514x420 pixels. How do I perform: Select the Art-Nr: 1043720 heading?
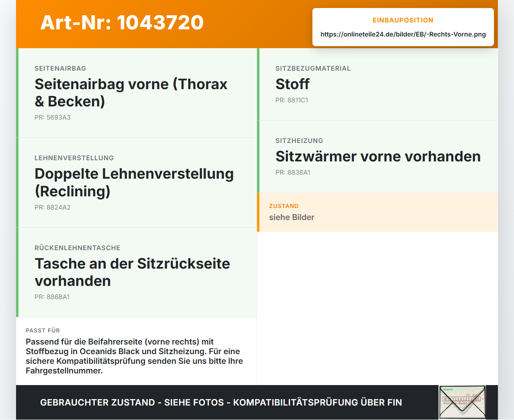click(x=122, y=22)
